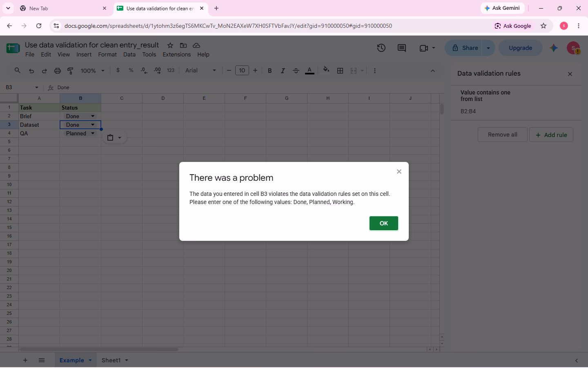588x368 pixels.
Task: Open more number formats 123
Action: pos(171,70)
